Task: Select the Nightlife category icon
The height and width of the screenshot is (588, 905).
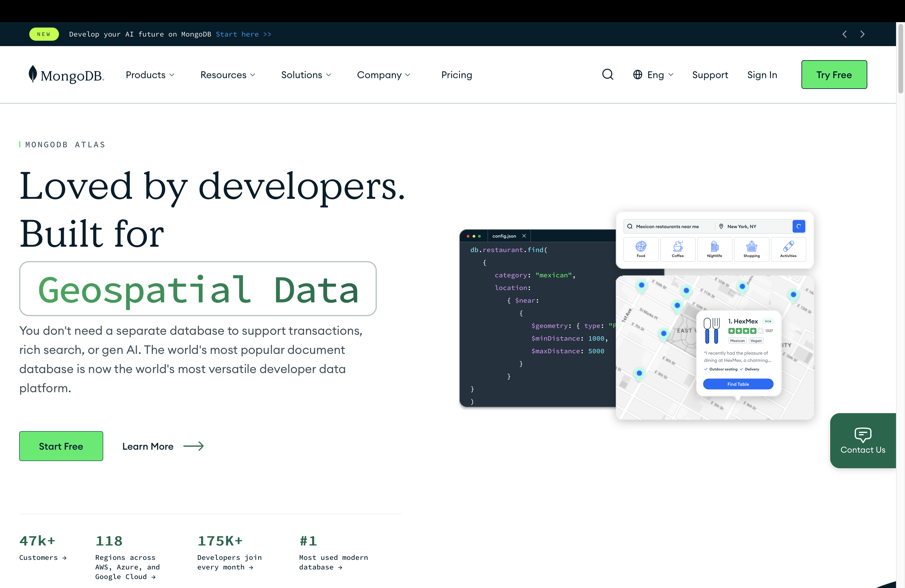Action: (x=714, y=249)
